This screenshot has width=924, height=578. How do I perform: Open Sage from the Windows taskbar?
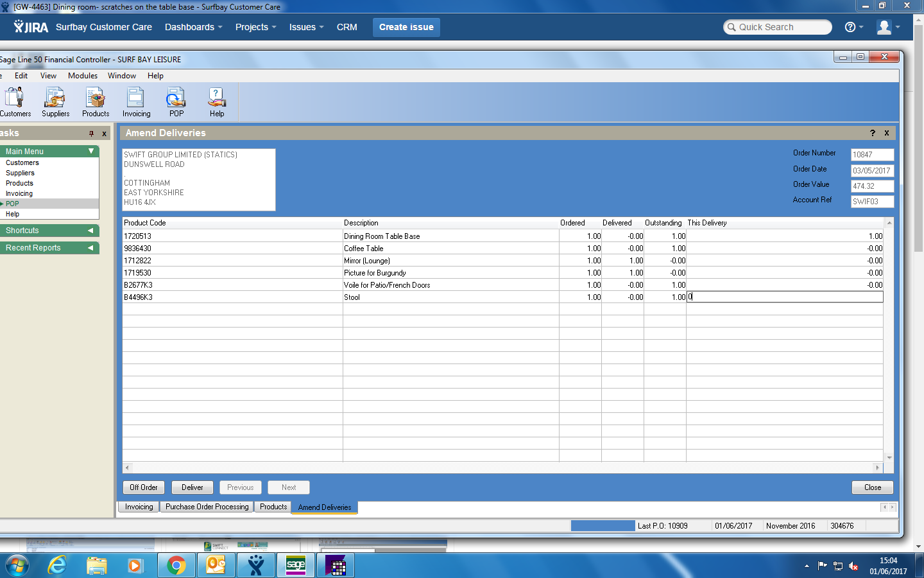tap(296, 565)
